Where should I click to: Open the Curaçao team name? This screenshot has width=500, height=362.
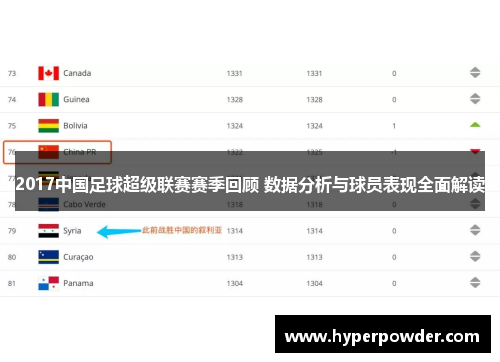tap(78, 257)
